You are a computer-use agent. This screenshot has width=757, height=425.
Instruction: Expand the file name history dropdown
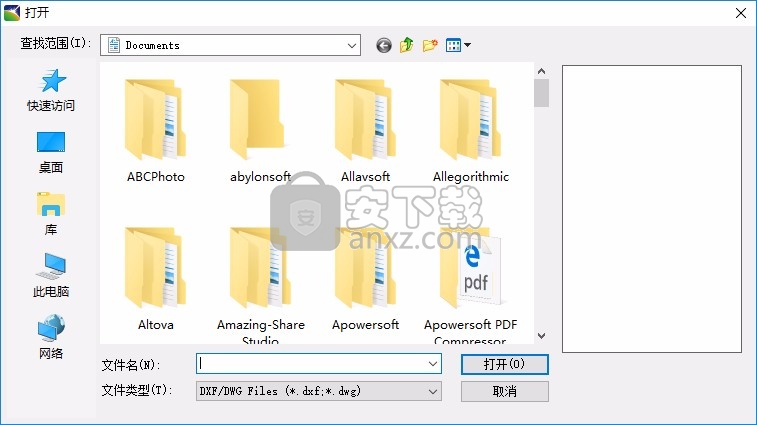(433, 364)
